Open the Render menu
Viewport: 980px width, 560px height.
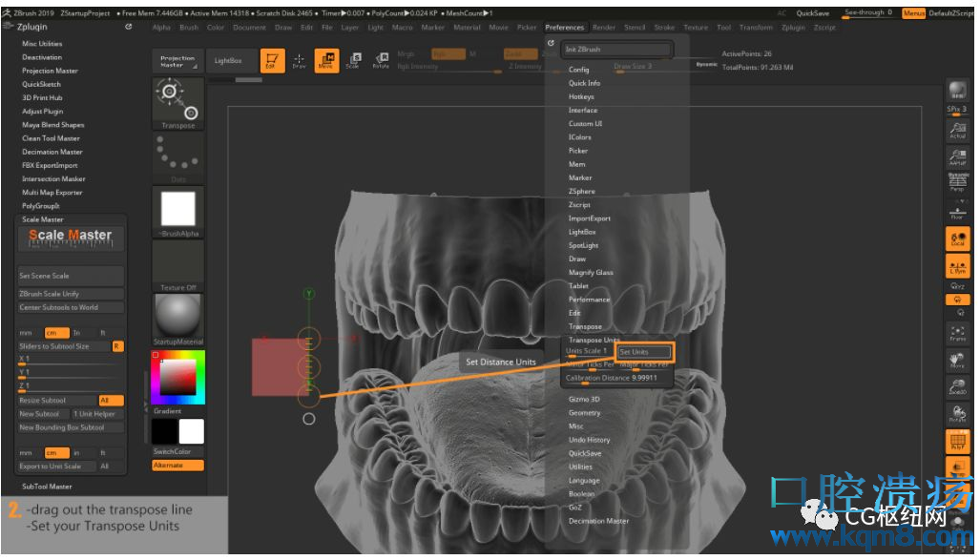[x=604, y=28]
